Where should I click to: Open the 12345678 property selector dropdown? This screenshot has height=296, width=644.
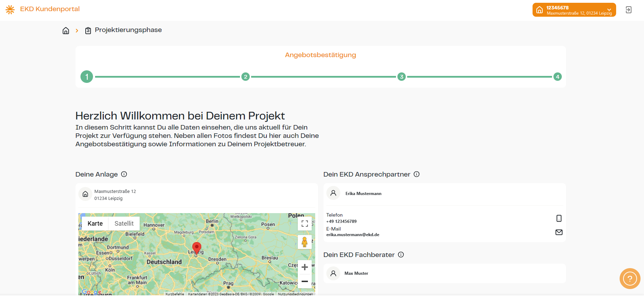[x=574, y=10]
